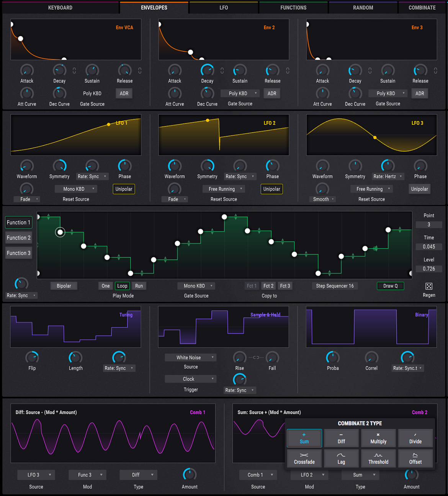This screenshot has width=448, height=496.
Task: Set play mode to One
Action: pos(106,286)
